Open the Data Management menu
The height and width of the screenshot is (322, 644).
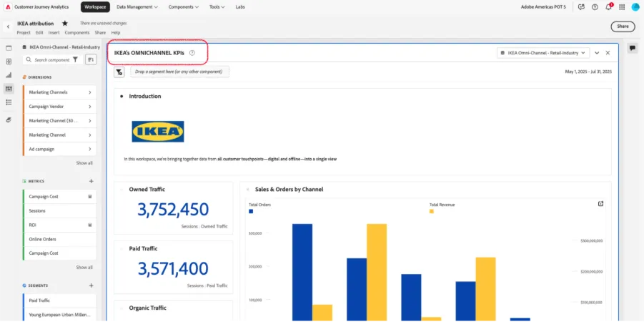point(137,7)
